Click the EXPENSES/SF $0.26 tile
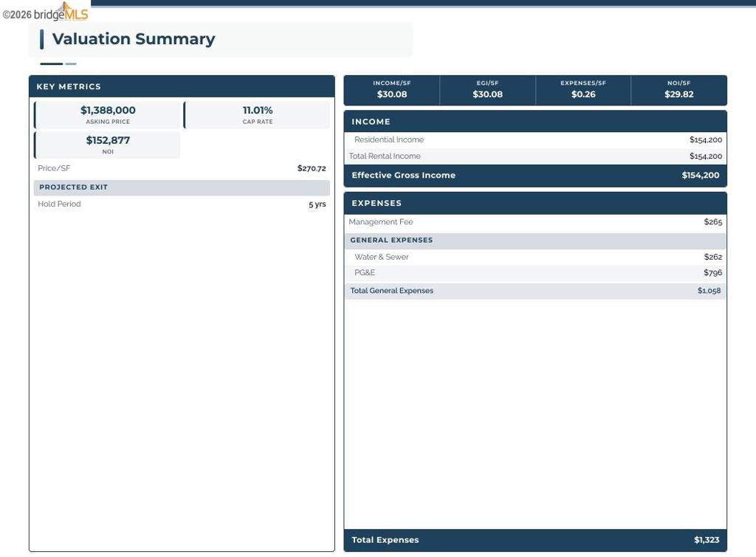Image resolution: width=756 pixels, height=557 pixels. [583, 90]
